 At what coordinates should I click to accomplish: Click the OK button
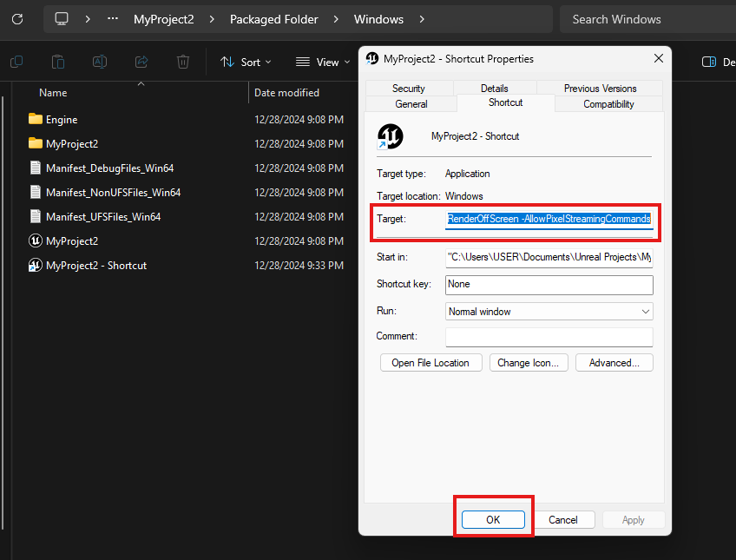[493, 519]
